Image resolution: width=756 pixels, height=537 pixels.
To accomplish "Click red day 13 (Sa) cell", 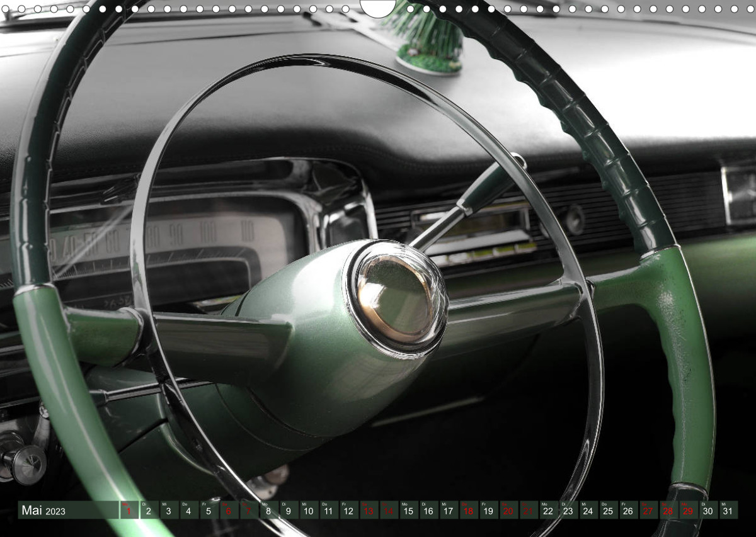I will point(369,510).
